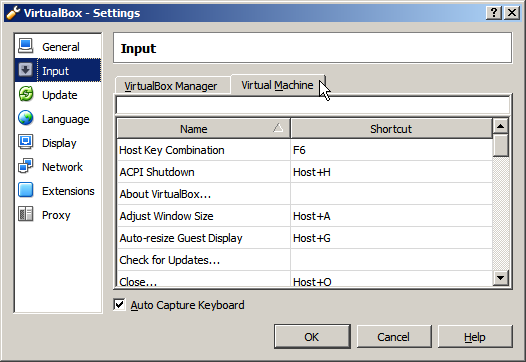The image size is (526, 362).
Task: Open the Update settings green icon
Action: pyautogui.click(x=25, y=94)
